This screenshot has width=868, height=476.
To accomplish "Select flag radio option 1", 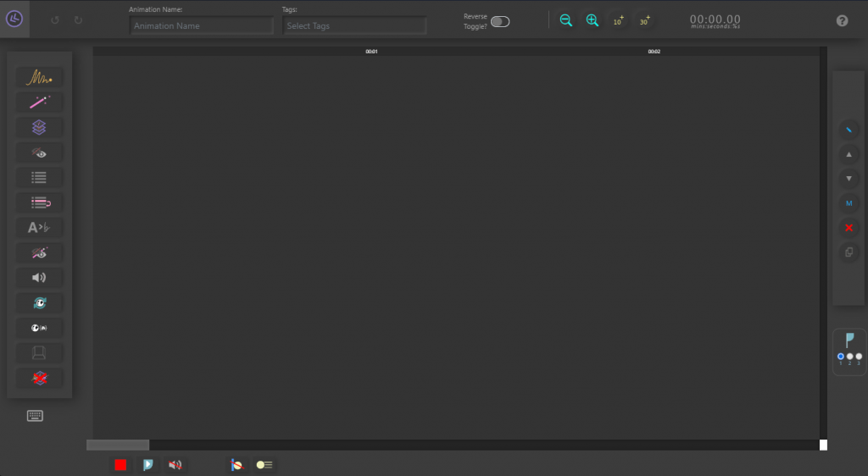I will [840, 357].
